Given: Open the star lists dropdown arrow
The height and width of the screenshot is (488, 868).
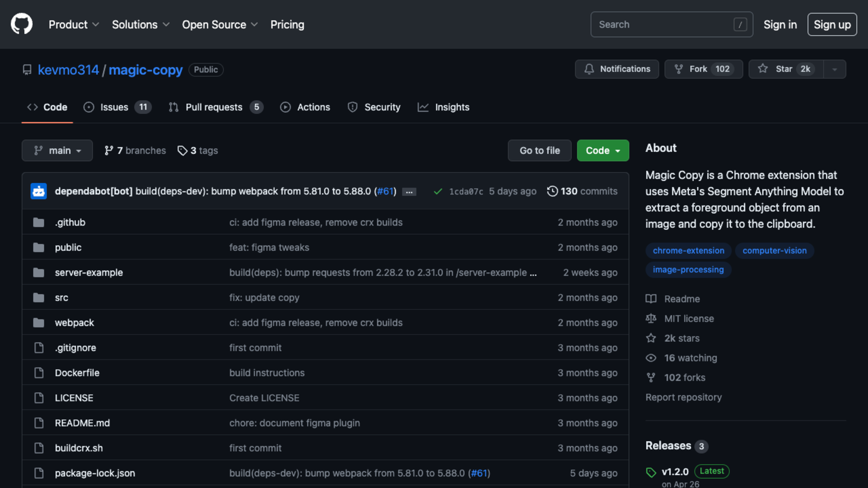Looking at the screenshot, I should click(835, 69).
